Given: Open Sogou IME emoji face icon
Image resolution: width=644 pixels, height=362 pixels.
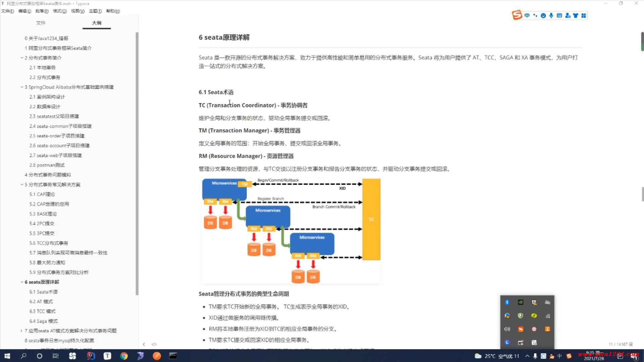Looking at the screenshot, I should tap(543, 15).
